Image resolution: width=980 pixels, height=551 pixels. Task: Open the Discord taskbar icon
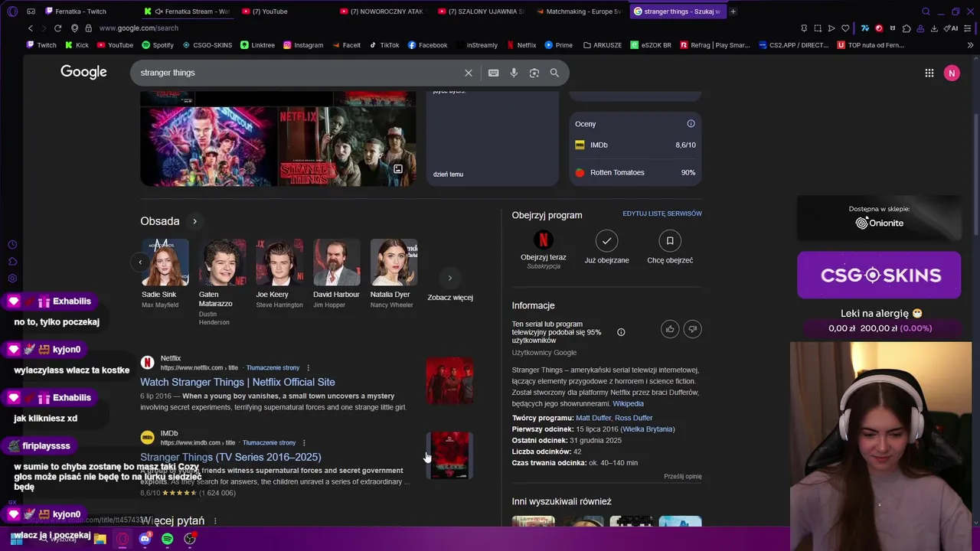(145, 539)
